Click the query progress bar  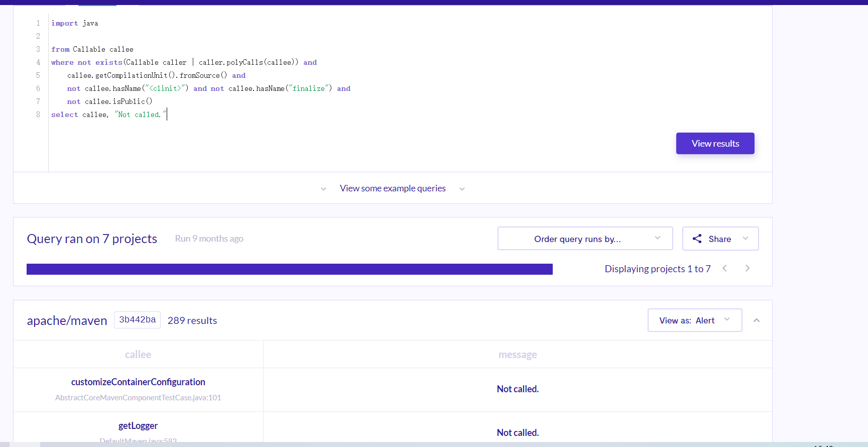290,269
